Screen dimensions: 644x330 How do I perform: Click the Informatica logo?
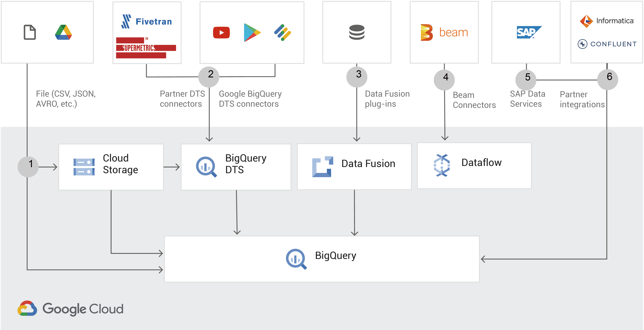tap(607, 21)
